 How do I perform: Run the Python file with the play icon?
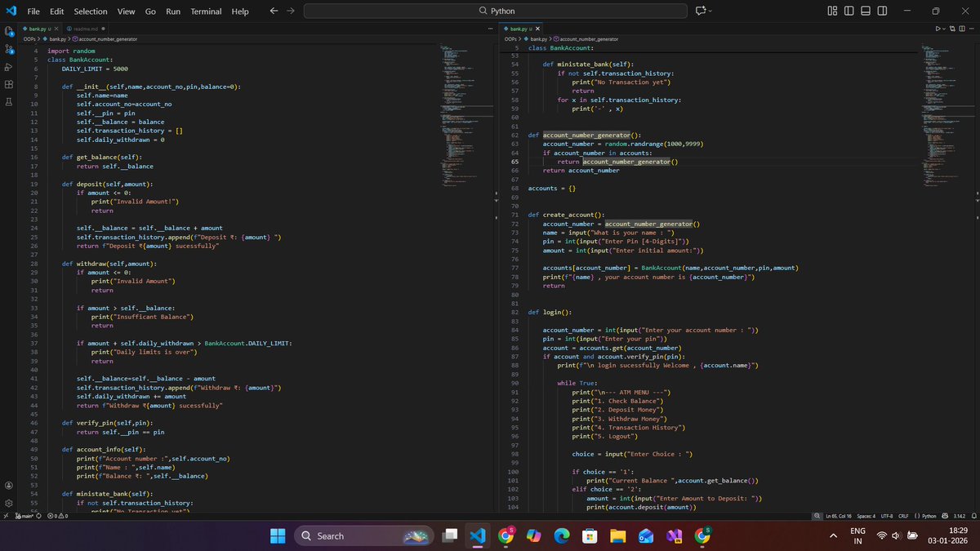coord(938,29)
